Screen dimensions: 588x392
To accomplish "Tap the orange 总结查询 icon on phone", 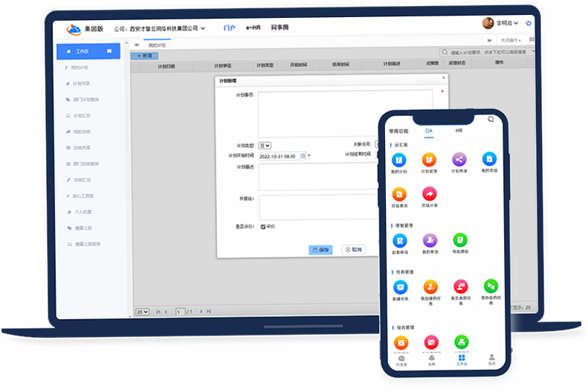I will click(x=399, y=194).
